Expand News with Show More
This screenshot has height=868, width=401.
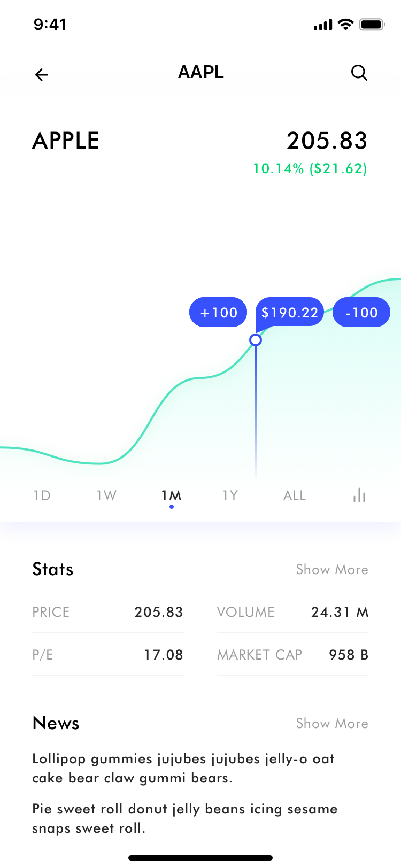[x=332, y=723]
